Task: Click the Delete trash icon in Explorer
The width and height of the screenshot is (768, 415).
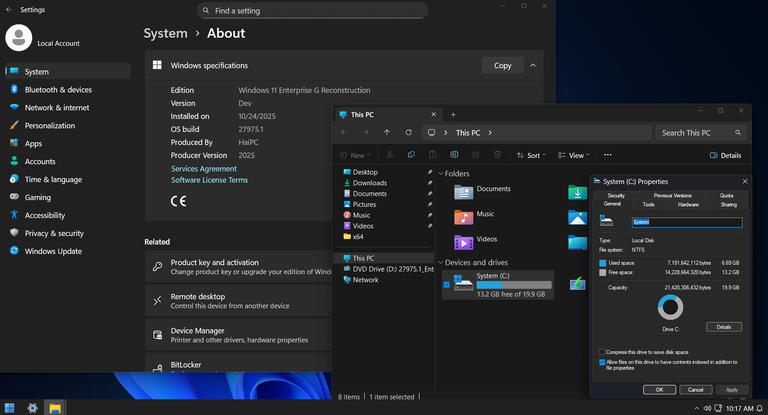Action: [497, 155]
